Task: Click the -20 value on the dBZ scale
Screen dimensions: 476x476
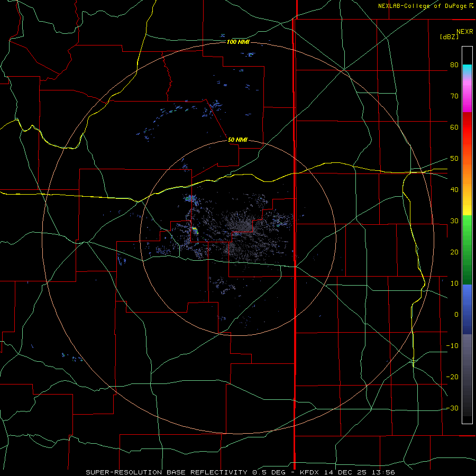Action: tap(452, 377)
